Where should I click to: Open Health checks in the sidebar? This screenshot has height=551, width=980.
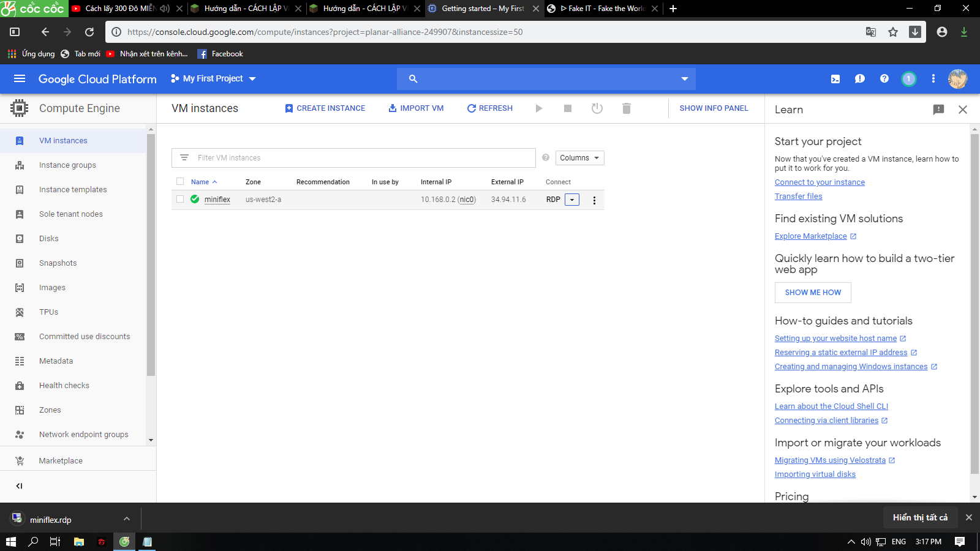tap(73, 386)
